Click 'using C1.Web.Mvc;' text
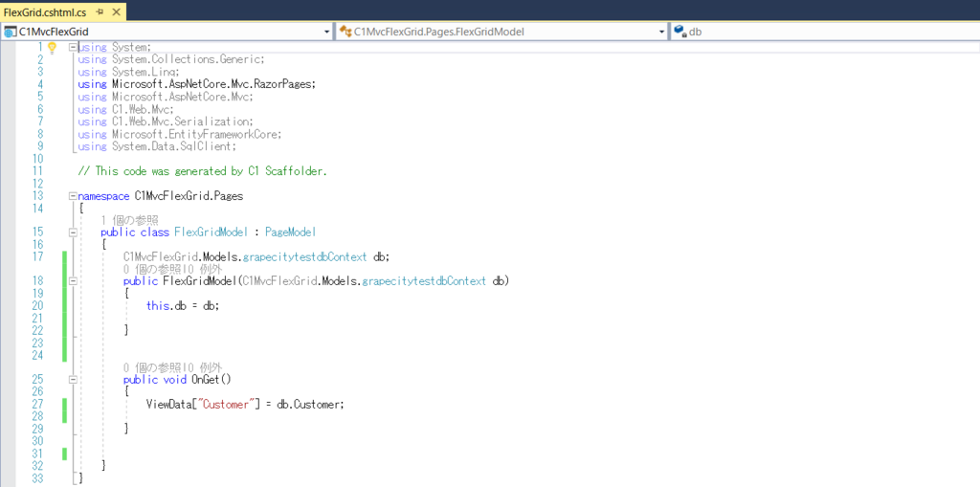 [x=123, y=109]
